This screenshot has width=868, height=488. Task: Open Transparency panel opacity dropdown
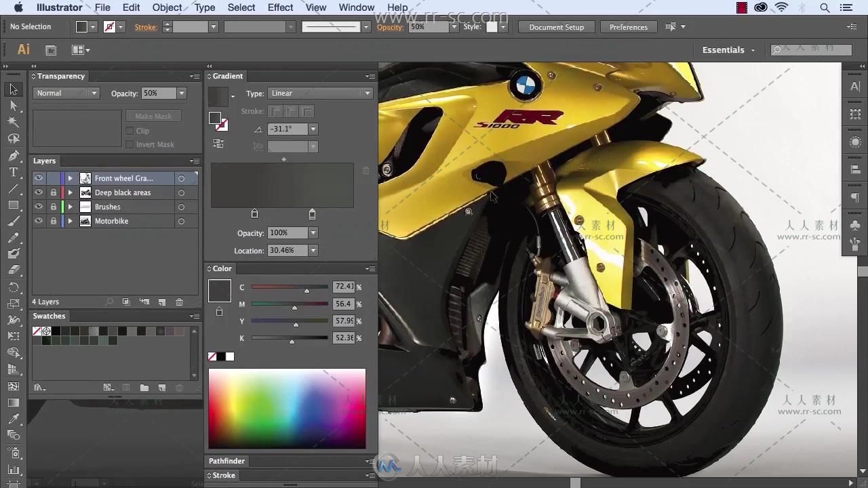(181, 94)
